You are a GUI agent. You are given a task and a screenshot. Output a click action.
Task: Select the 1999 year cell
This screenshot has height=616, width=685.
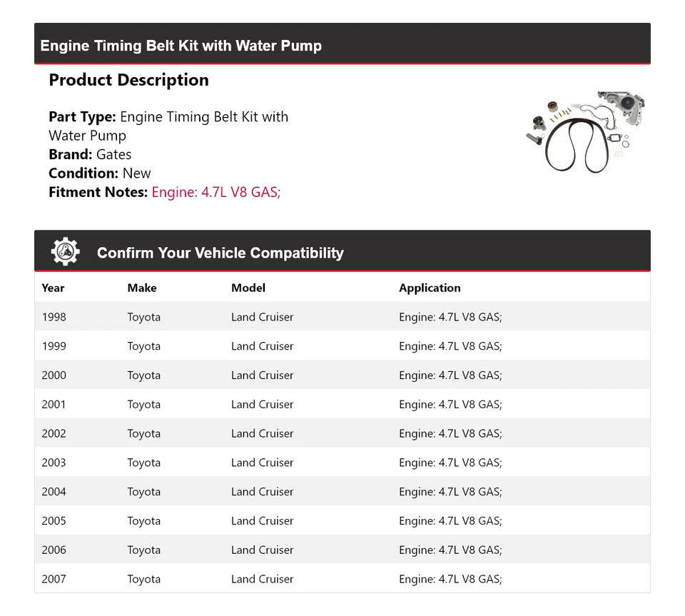click(x=54, y=346)
